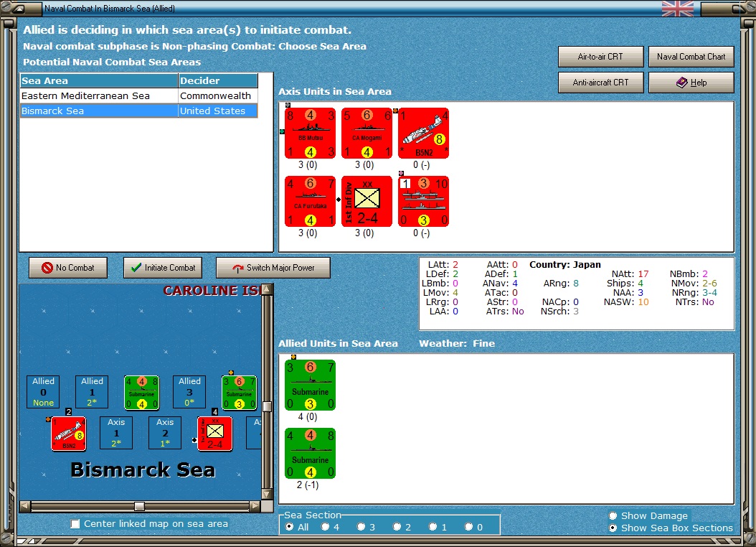Click map horizontal scrollbar left arrow
Viewport: 756px width, 547px height.
(25, 507)
